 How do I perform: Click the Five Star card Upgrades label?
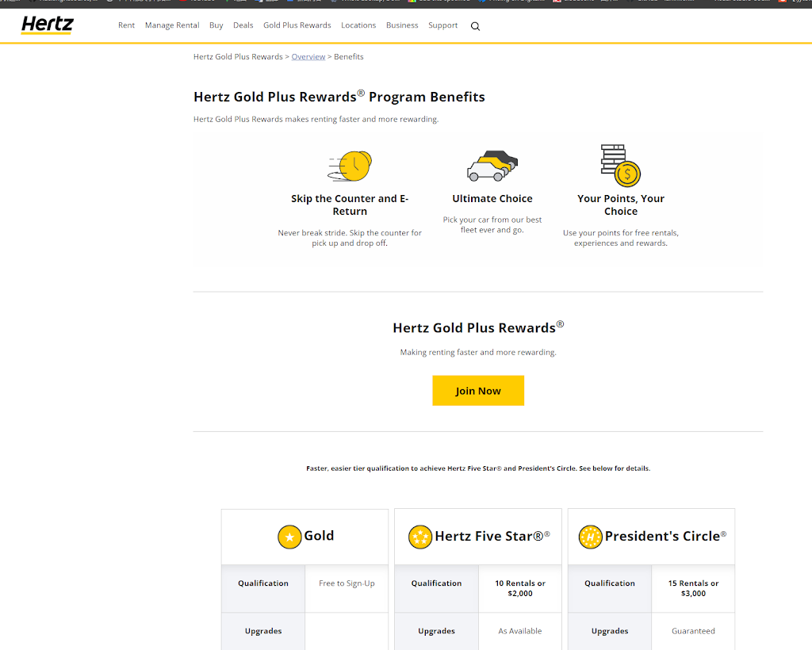(437, 631)
